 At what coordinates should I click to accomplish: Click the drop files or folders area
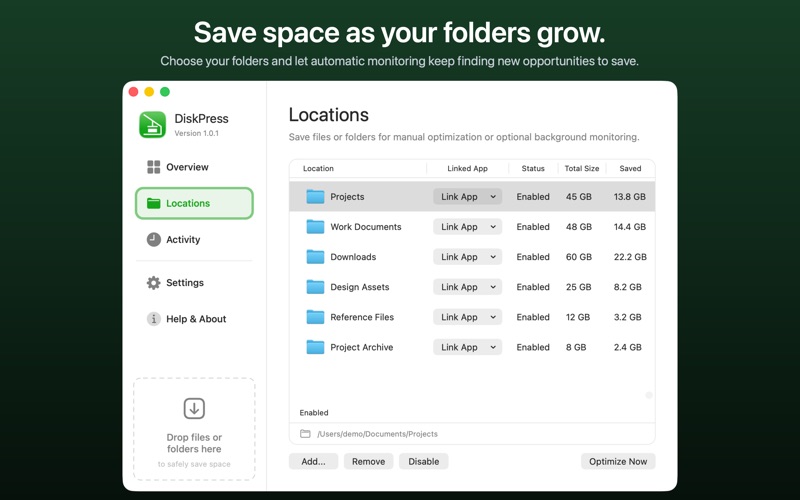pyautogui.click(x=194, y=429)
